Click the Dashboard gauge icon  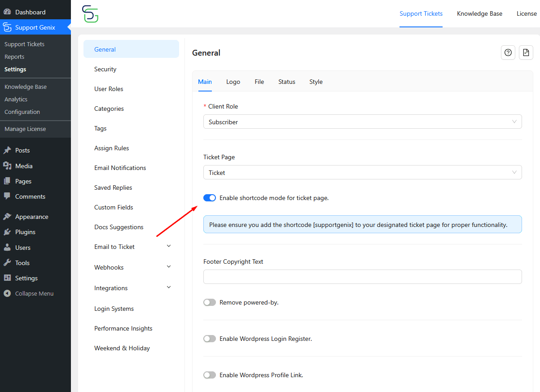coord(7,12)
